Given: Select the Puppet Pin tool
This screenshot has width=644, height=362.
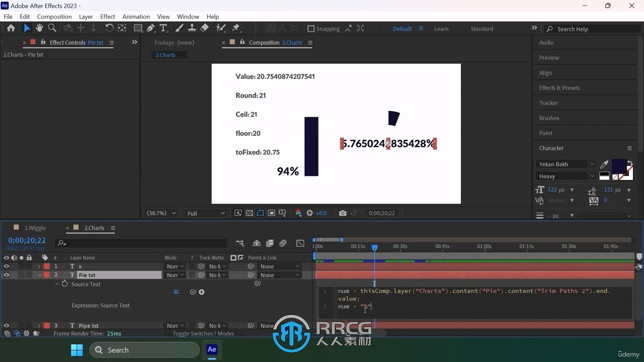Looking at the screenshot, I should pos(236,28).
